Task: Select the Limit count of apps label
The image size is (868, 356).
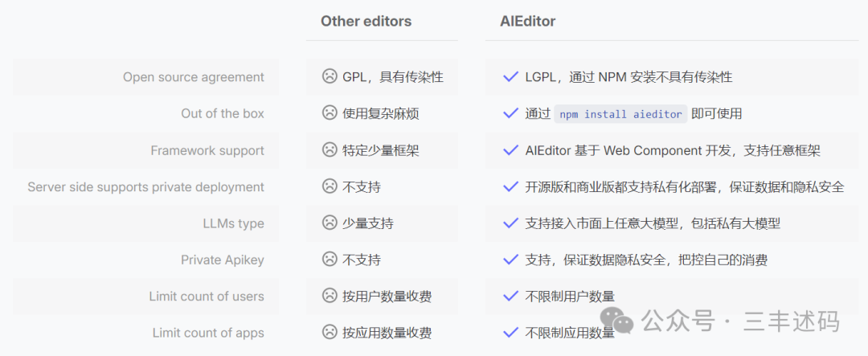Action: tap(209, 333)
